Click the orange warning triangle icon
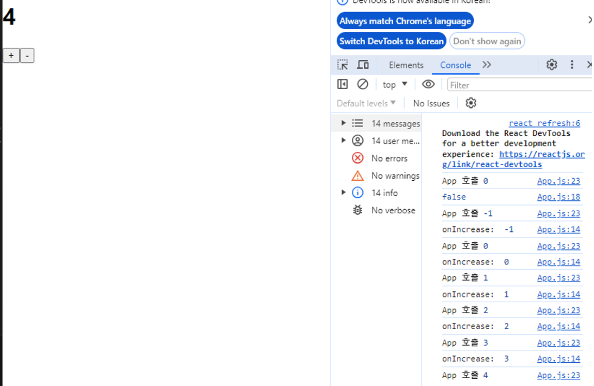 (x=357, y=175)
